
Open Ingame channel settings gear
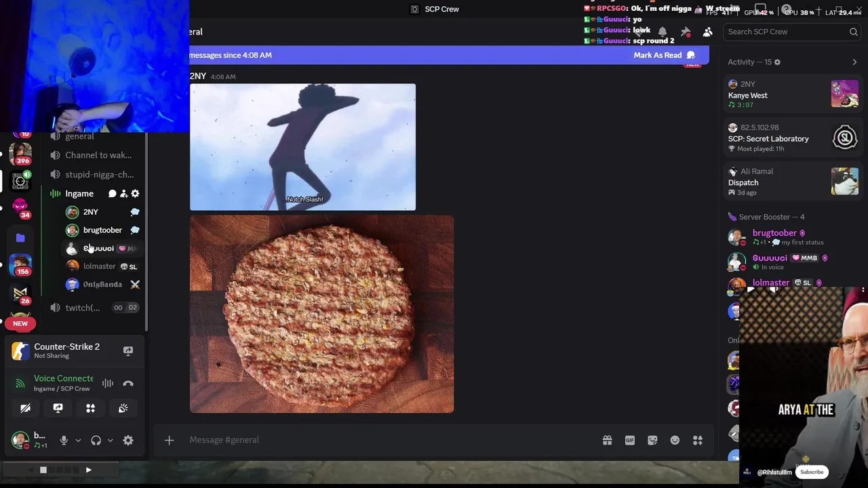tap(135, 194)
